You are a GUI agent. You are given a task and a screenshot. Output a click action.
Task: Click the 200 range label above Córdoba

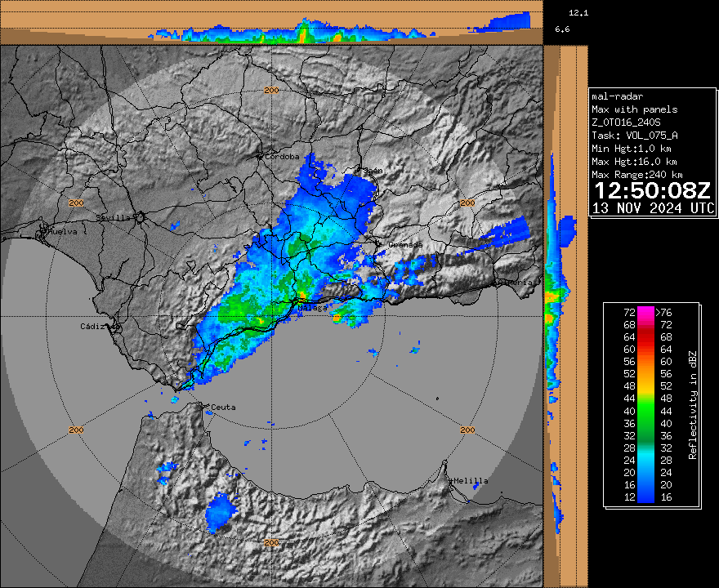point(272,90)
